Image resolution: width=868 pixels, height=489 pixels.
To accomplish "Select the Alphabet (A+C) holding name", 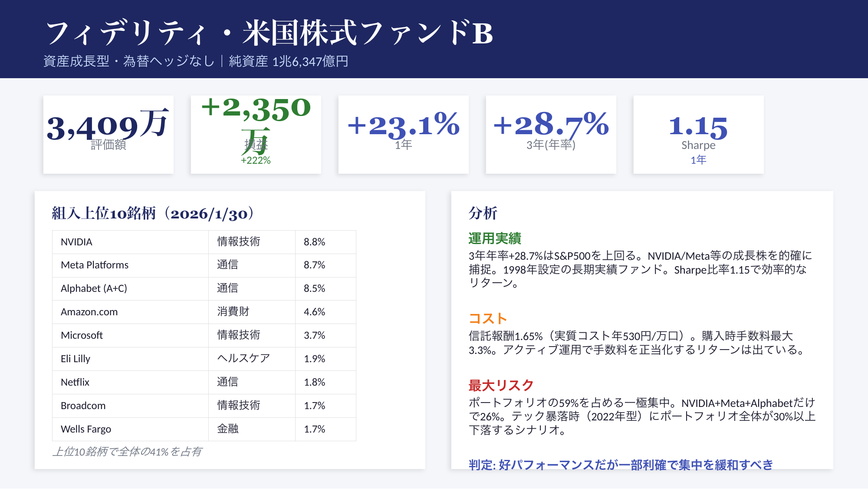I will click(94, 288).
